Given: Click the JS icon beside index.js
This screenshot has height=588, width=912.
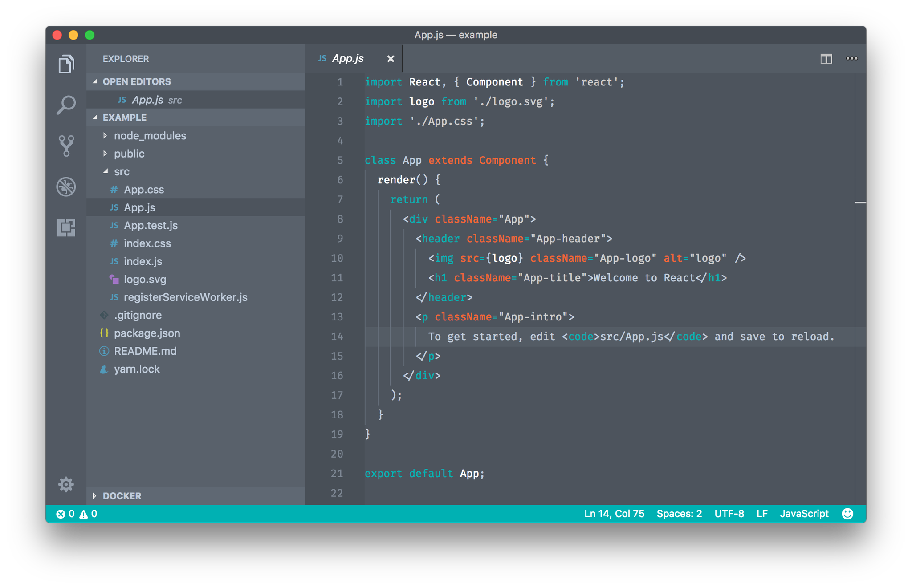Looking at the screenshot, I should click(x=114, y=261).
